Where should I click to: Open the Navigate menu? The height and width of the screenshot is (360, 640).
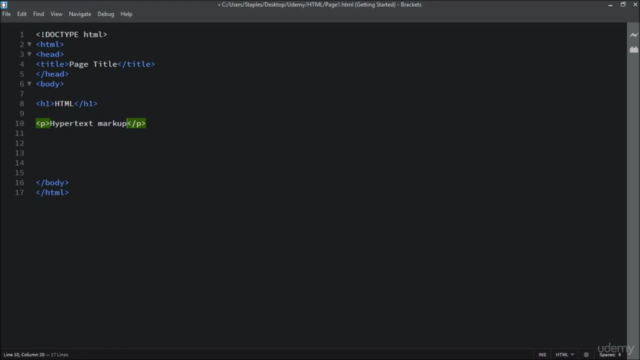point(80,14)
